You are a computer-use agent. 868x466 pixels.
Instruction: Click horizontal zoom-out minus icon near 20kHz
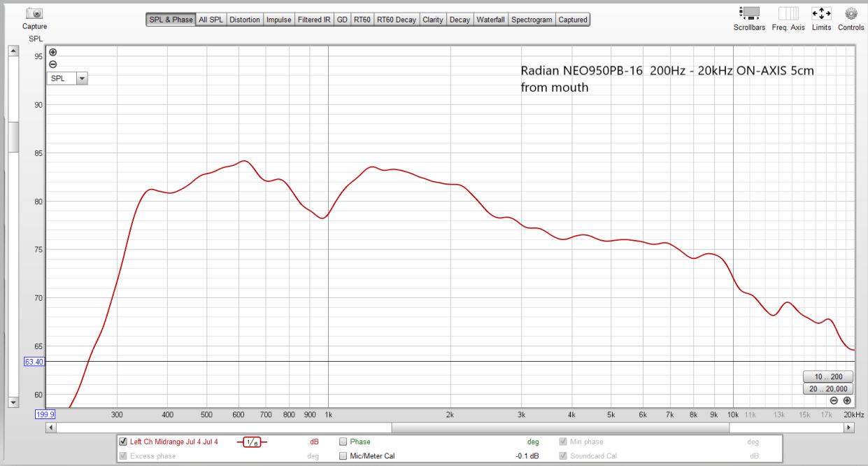point(834,400)
